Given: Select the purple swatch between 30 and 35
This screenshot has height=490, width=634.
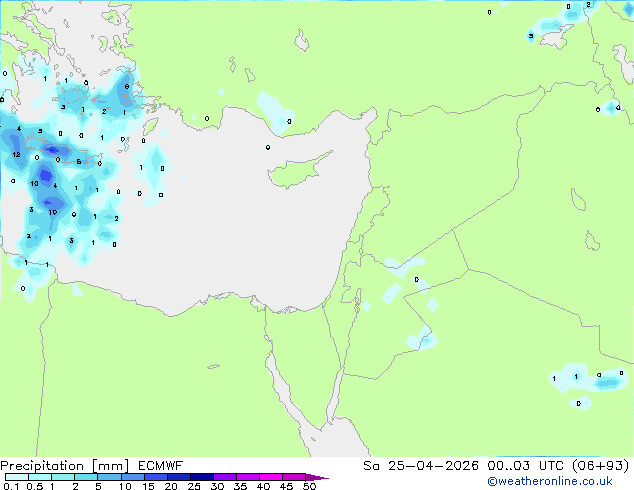Looking at the screenshot, I should point(224,477).
